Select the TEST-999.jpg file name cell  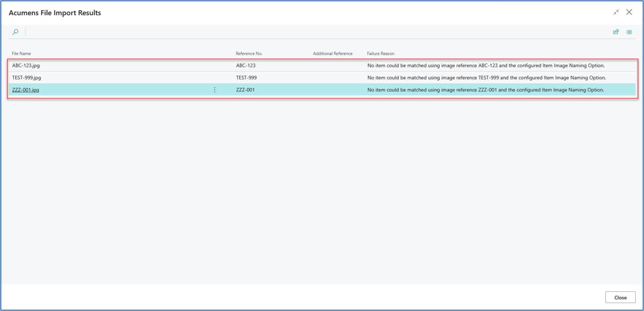tap(26, 77)
